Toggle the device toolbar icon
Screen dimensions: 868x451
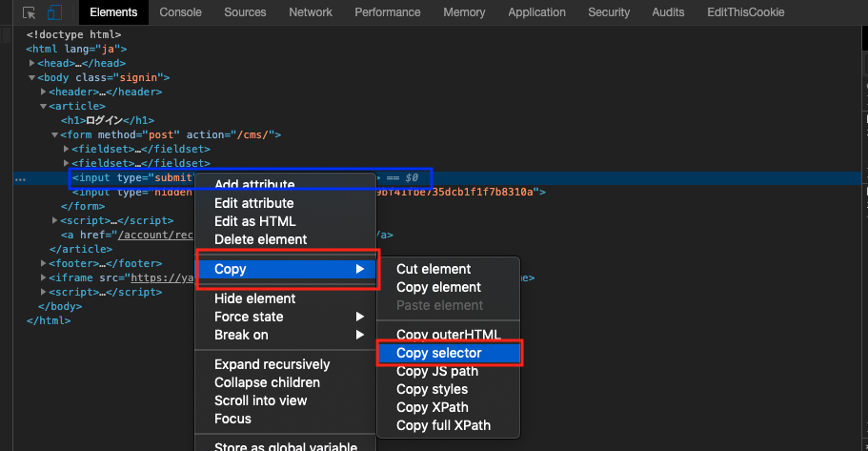pyautogui.click(x=54, y=12)
